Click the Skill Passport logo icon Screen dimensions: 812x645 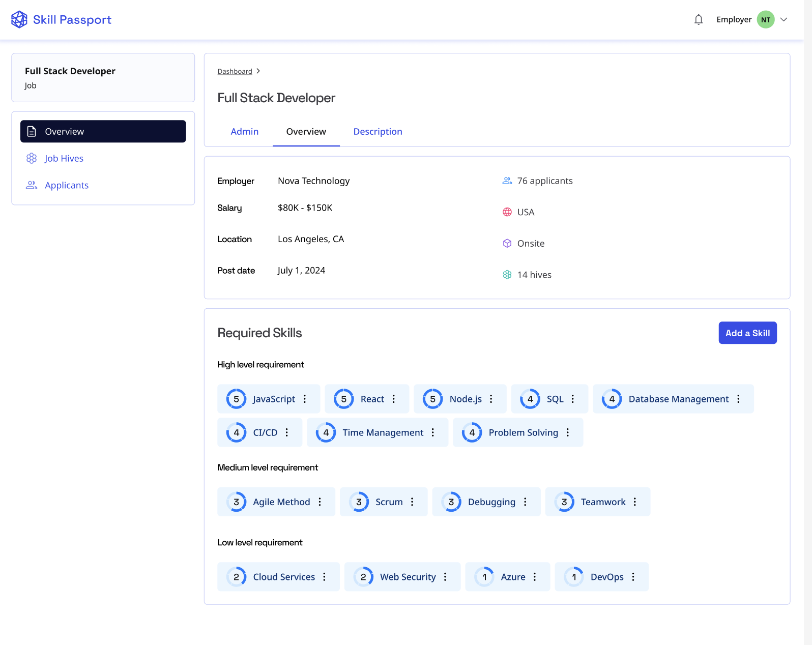pos(19,20)
